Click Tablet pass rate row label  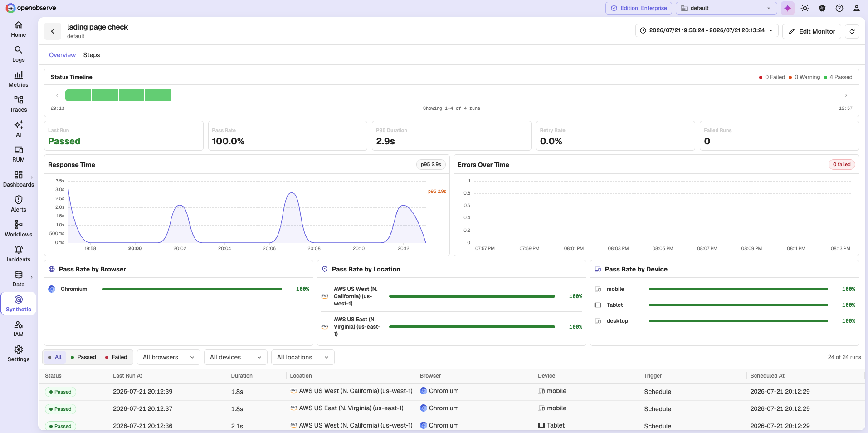pos(615,305)
